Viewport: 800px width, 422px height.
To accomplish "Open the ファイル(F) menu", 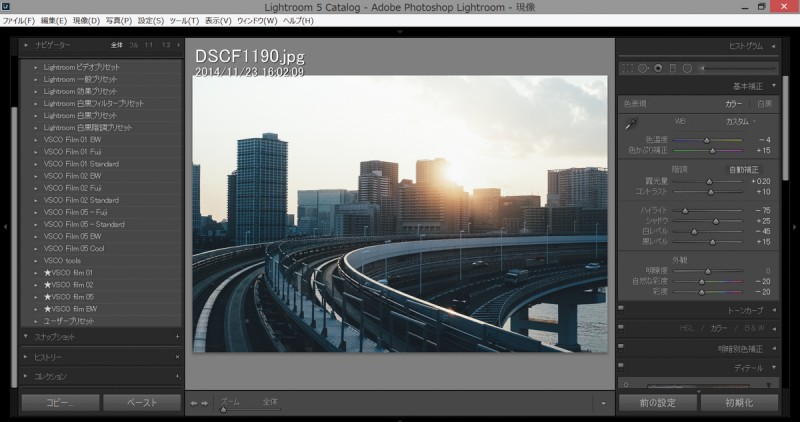I will [18, 21].
